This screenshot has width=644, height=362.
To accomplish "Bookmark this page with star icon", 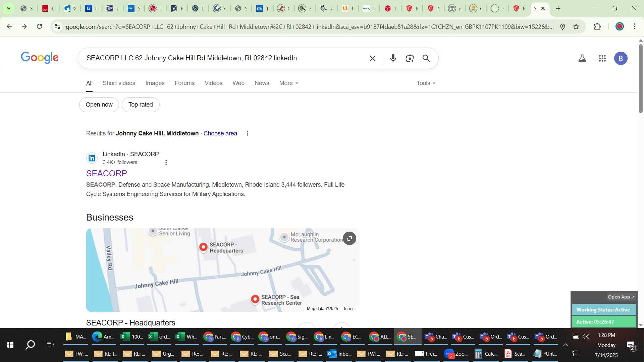I will (x=576, y=26).
